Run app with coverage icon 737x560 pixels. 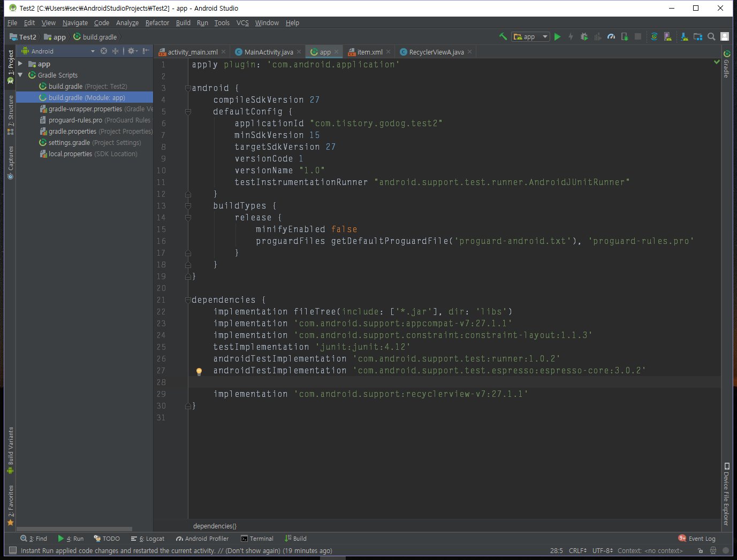[597, 36]
